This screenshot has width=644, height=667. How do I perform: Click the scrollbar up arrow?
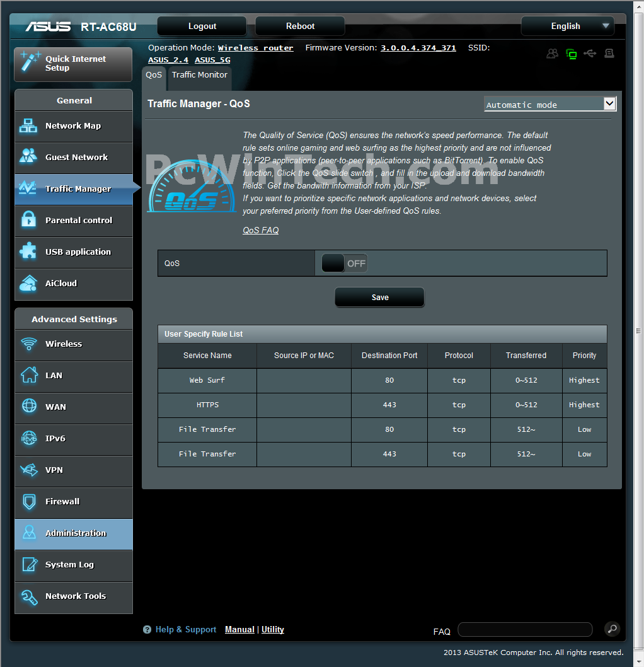point(638,6)
